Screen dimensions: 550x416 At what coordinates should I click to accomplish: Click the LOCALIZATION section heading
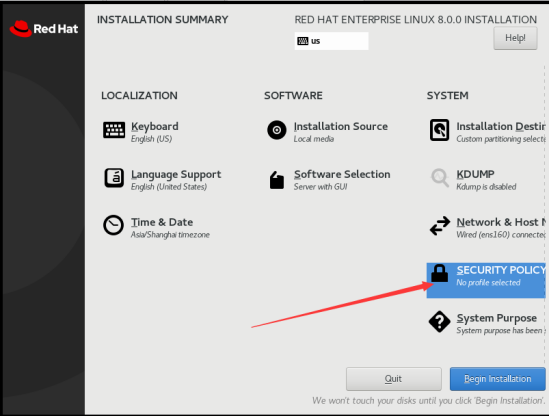coord(139,95)
